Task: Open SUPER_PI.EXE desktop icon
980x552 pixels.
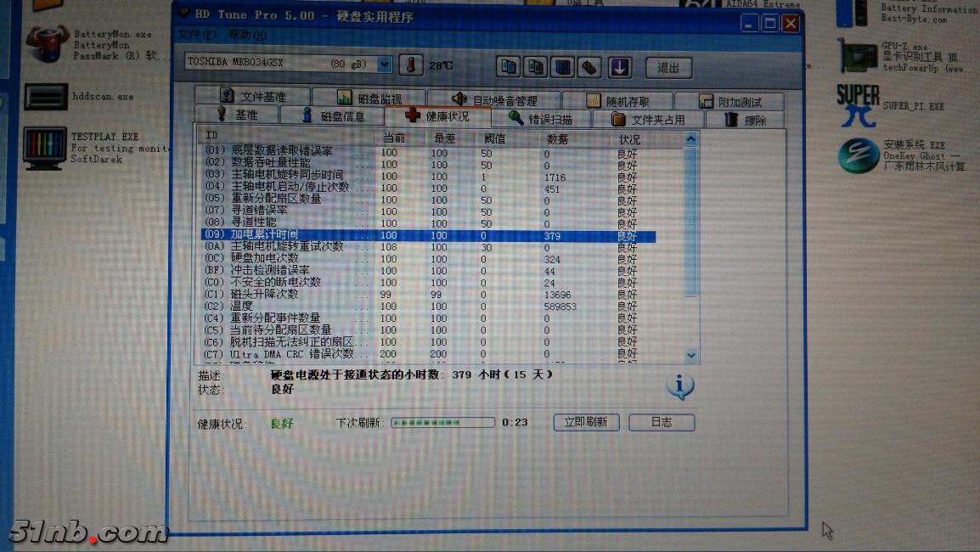Action: [x=858, y=105]
